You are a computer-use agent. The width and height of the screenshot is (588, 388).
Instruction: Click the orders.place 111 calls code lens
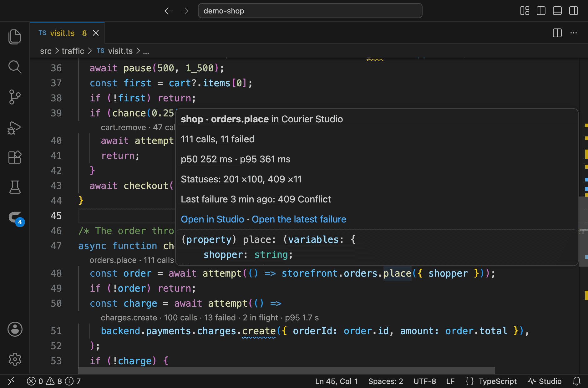[132, 260]
